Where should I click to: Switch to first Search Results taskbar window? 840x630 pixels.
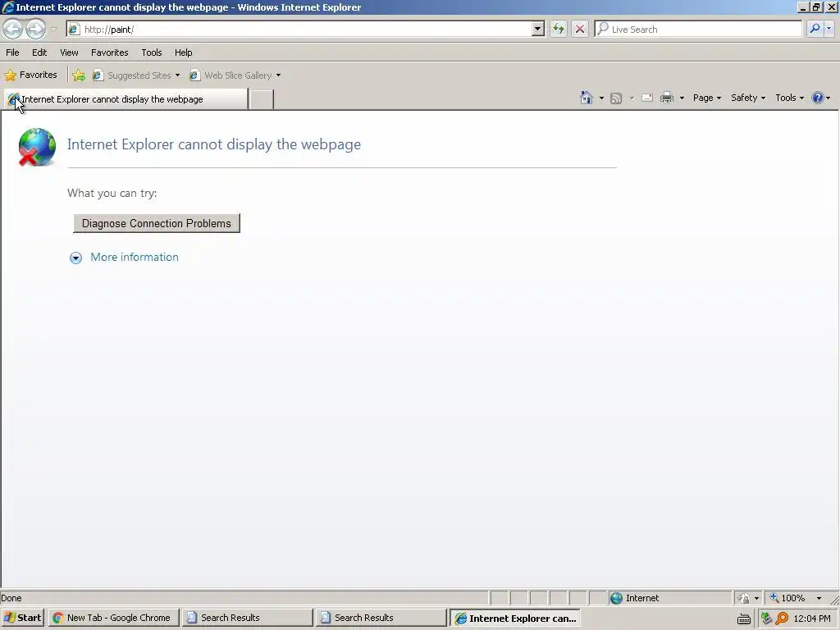pyautogui.click(x=247, y=618)
